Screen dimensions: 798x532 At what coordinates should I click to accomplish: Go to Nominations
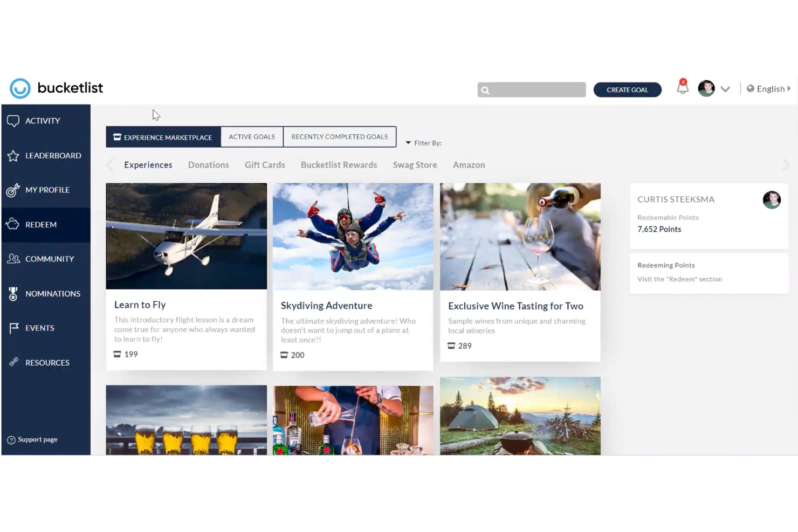coord(52,293)
